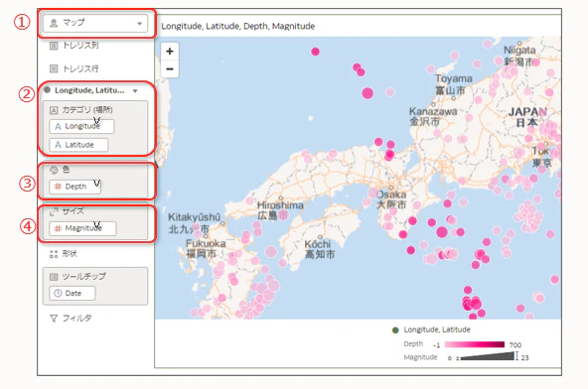The image size is (588, 389).
Task: Select the Date field chip
Action: click(73, 294)
